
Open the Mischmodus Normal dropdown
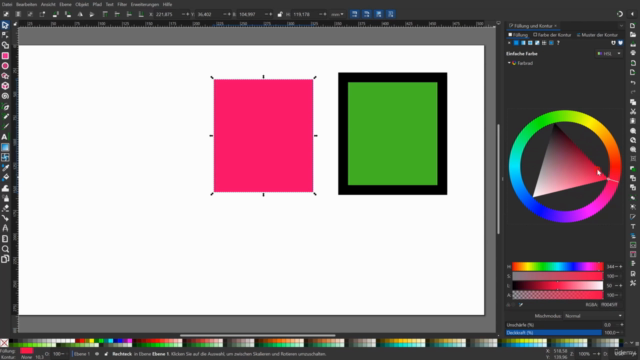[x=593, y=316]
